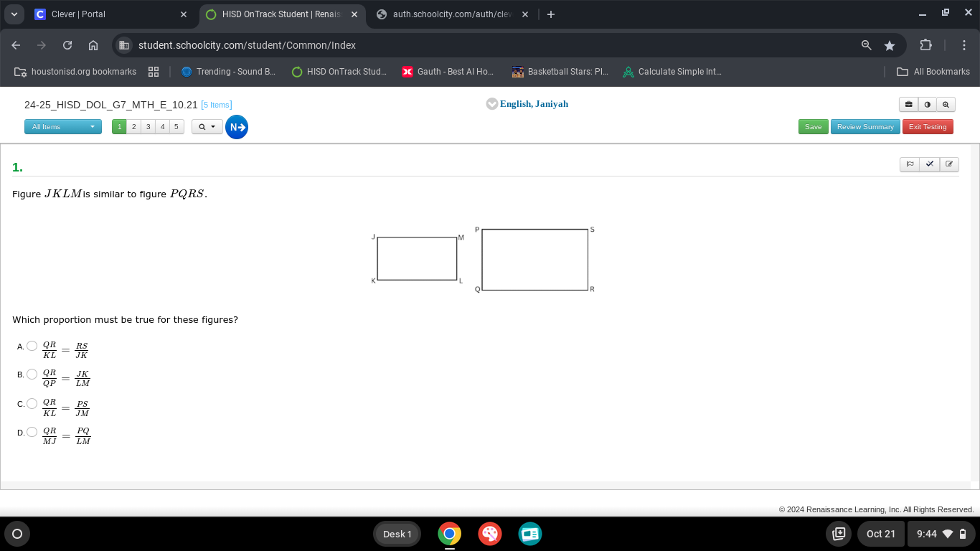Viewport: 980px width, 551px height.
Task: Close the auth.schoolcity.com tab
Action: (524, 14)
